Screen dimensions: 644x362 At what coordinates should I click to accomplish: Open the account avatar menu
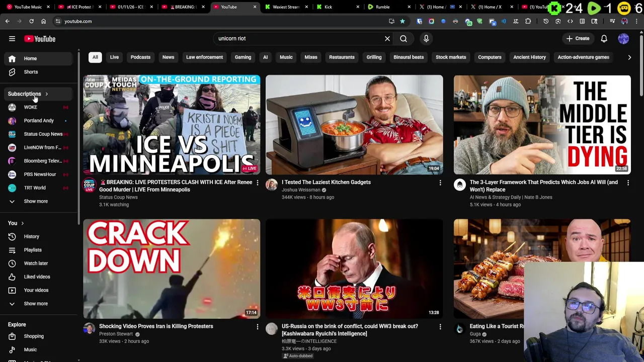pos(623,38)
